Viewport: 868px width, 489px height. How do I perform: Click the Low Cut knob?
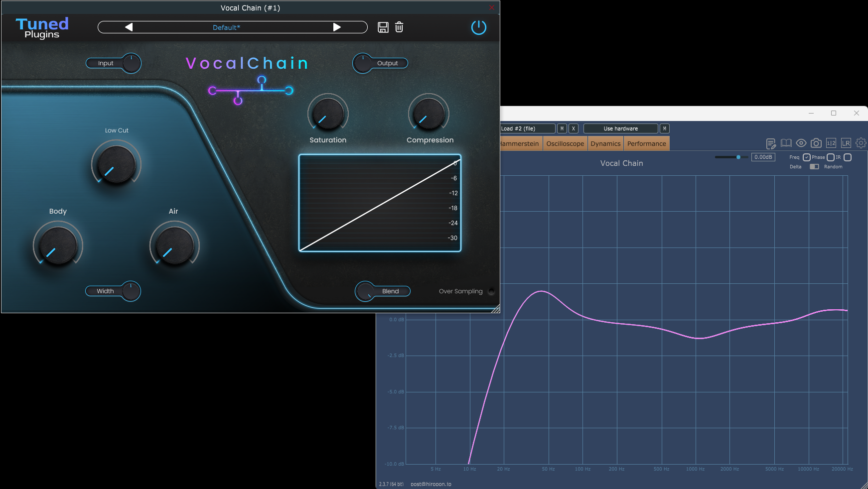click(x=116, y=164)
